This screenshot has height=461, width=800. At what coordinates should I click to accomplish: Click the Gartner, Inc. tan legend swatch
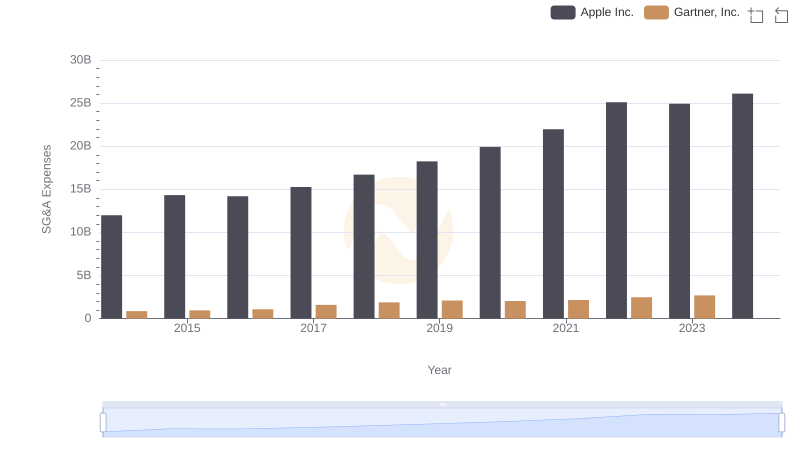[x=656, y=12]
